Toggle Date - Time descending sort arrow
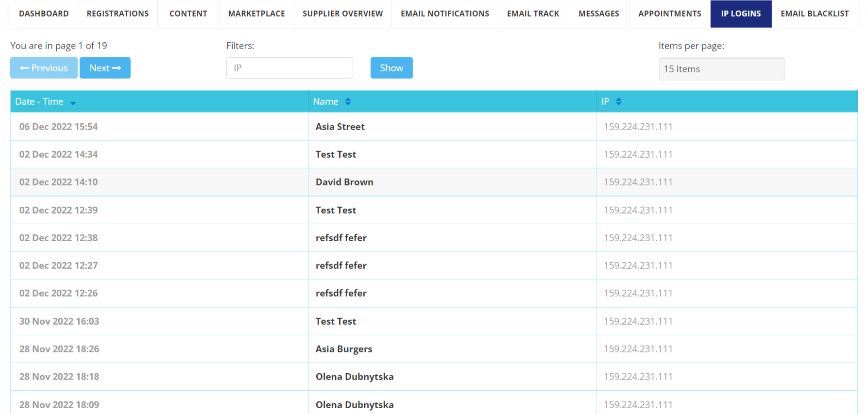 [x=73, y=103]
